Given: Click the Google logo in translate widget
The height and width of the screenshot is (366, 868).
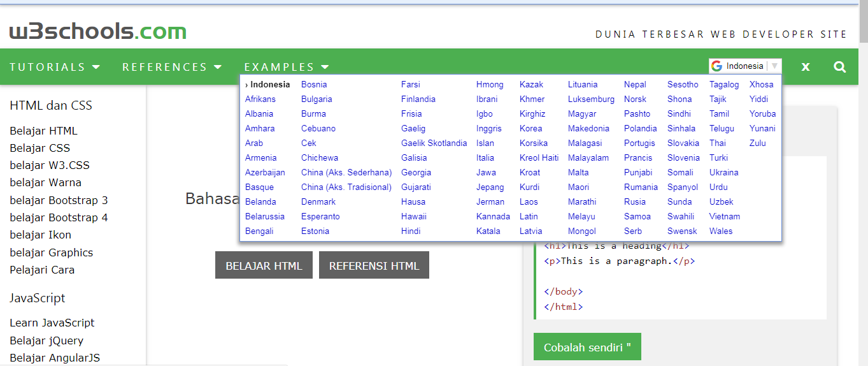Looking at the screenshot, I should click(717, 66).
